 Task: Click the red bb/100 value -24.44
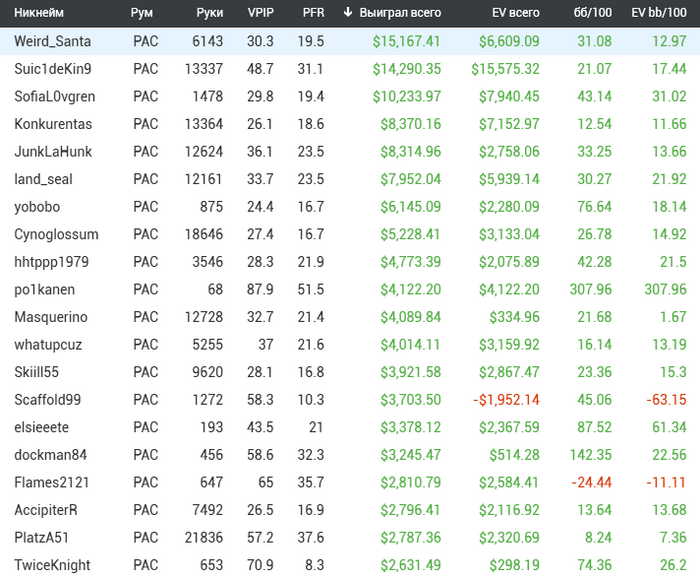tap(592, 483)
